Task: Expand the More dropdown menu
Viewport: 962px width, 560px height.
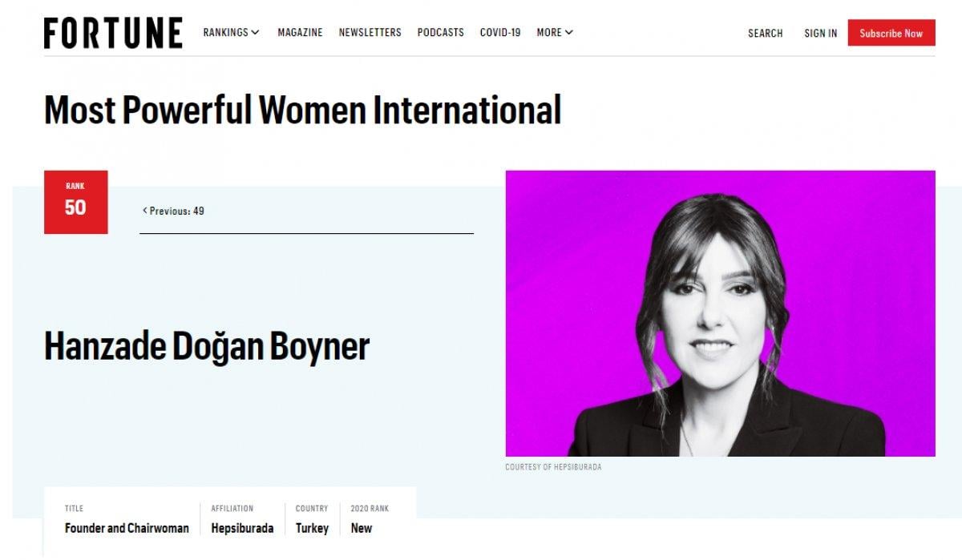Action: (x=555, y=33)
